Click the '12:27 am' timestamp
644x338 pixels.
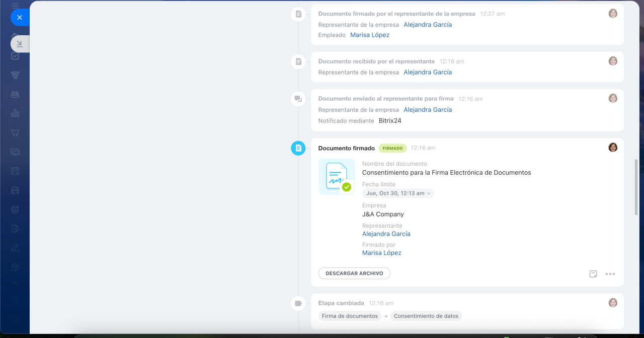tap(492, 14)
